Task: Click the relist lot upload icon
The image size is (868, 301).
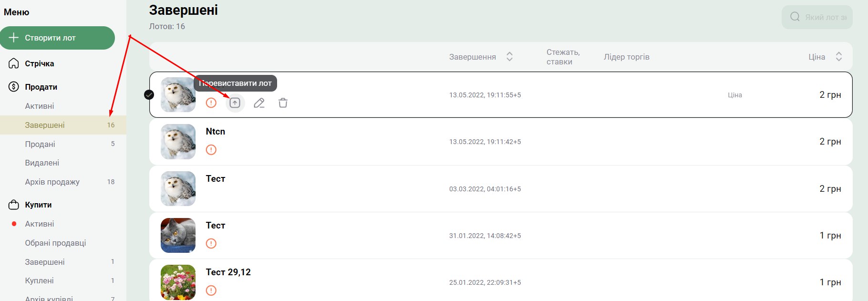Action: 235,103
